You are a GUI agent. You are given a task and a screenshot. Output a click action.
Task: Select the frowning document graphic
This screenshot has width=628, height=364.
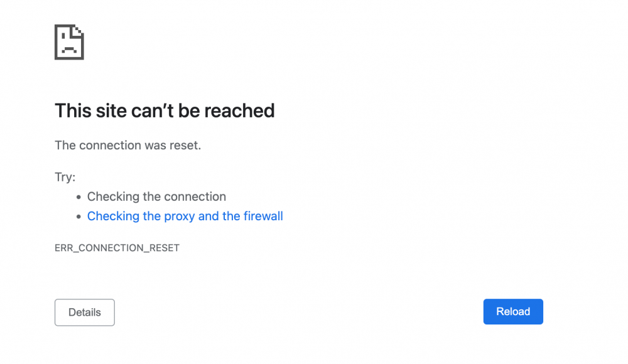69,42
